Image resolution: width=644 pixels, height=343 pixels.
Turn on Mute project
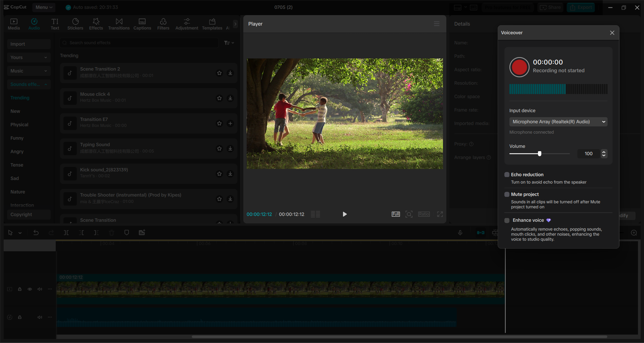(507, 194)
